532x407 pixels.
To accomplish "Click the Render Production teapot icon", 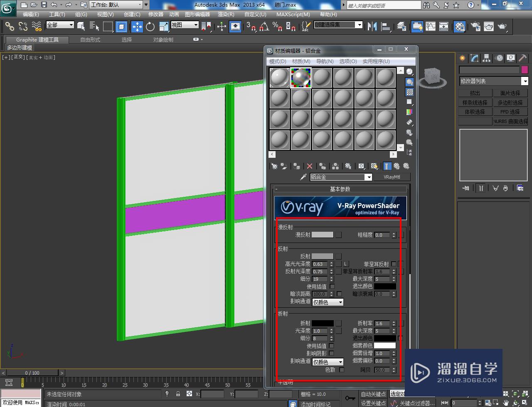I will [502, 27].
